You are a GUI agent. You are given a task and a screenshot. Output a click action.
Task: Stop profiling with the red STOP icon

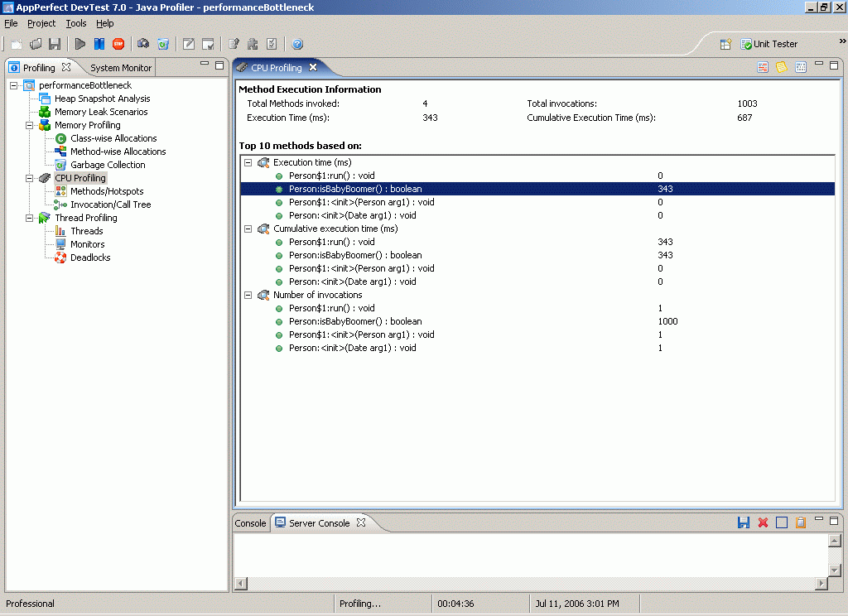(x=118, y=45)
